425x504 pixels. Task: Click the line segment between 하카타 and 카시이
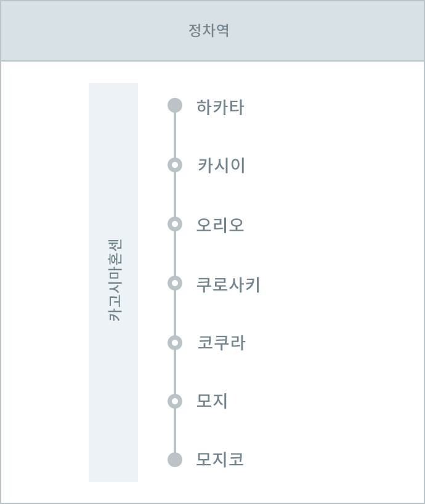point(175,135)
